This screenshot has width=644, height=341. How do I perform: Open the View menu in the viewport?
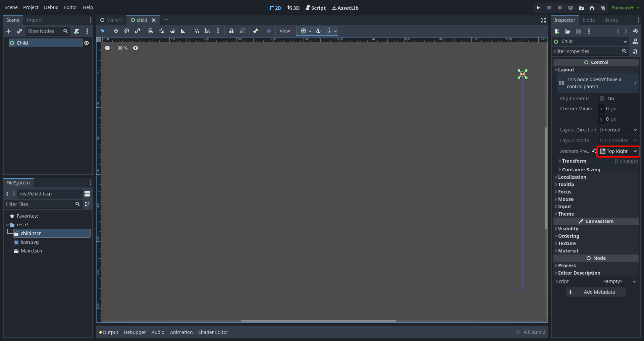click(285, 31)
